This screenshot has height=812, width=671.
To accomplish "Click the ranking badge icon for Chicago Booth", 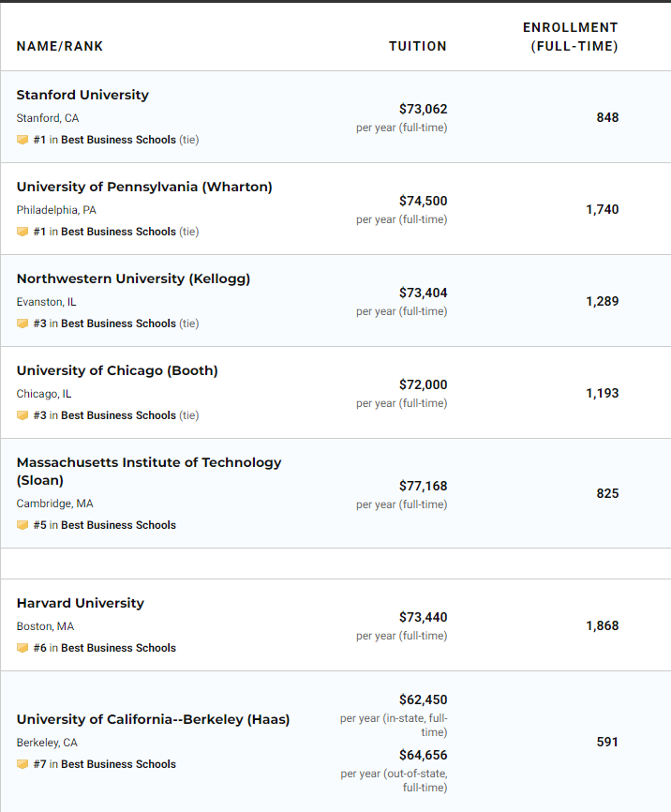I will (x=22, y=415).
